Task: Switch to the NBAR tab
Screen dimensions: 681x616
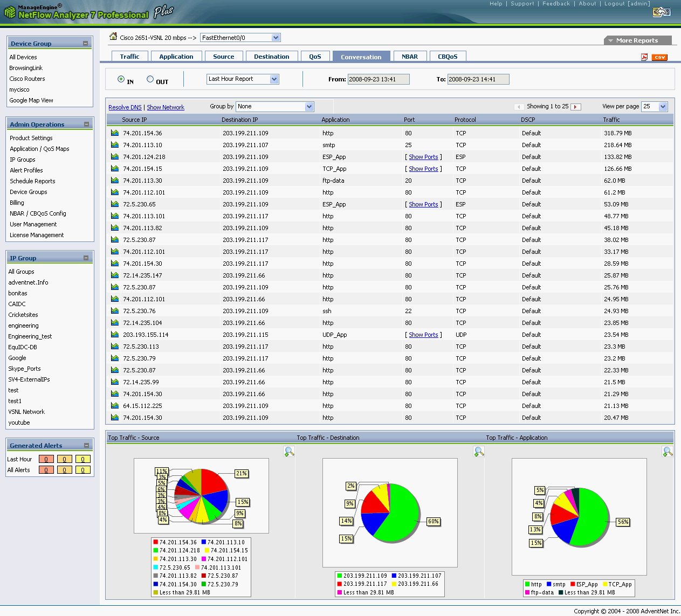Action: [x=410, y=57]
